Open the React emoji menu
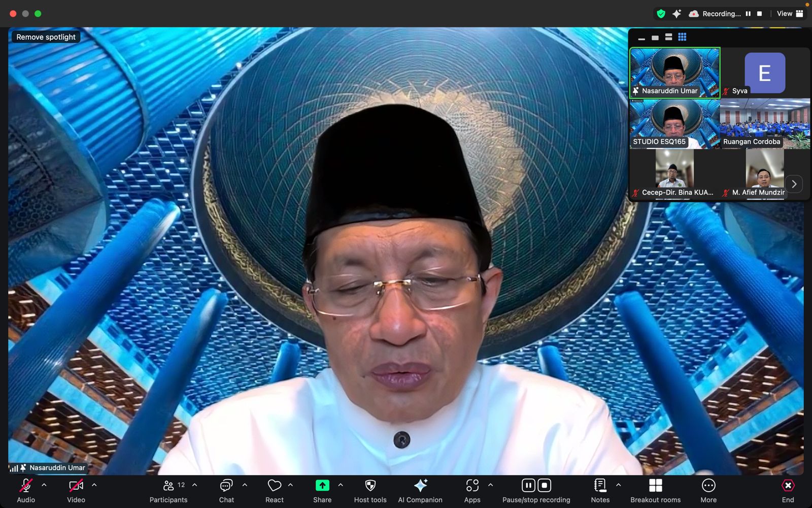This screenshot has height=508, width=812. click(275, 491)
